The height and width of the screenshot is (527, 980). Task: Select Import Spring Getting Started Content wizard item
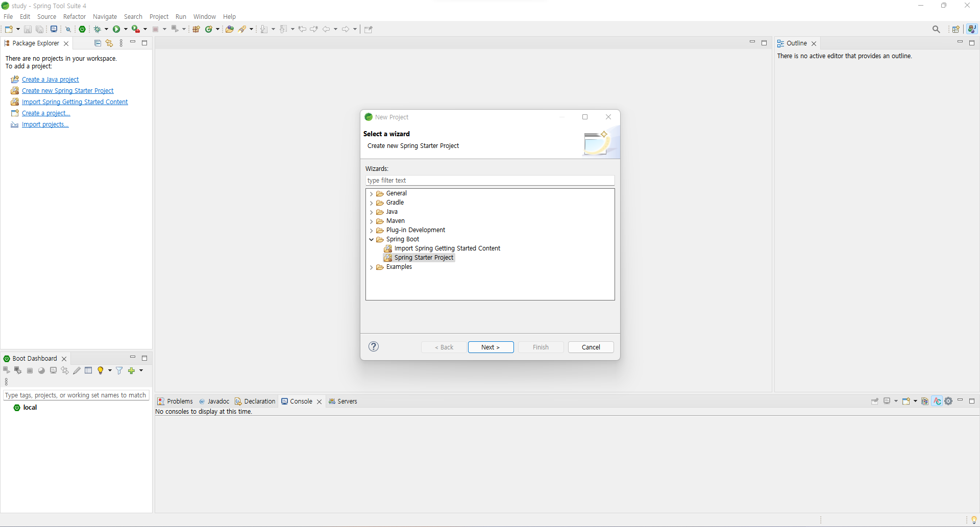coord(447,248)
